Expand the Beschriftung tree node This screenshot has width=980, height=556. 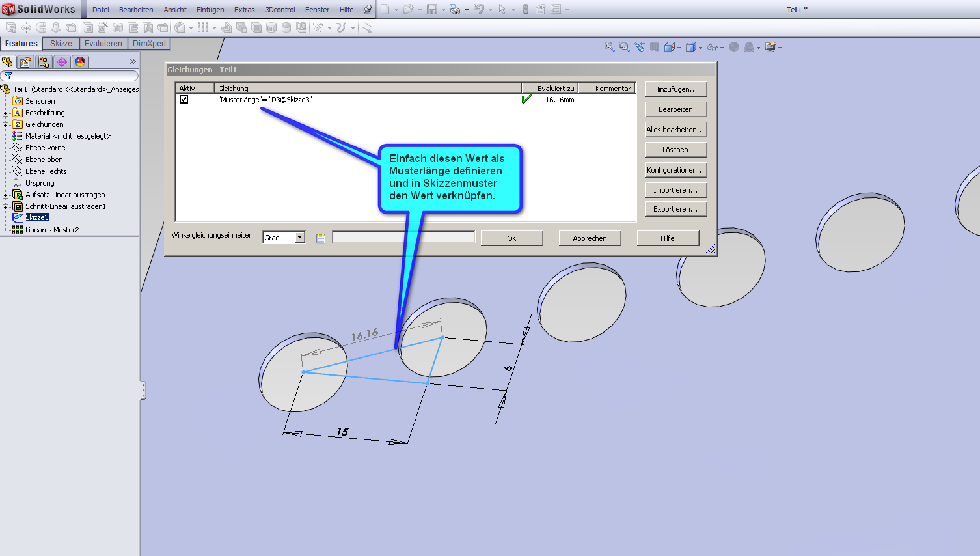coord(5,113)
